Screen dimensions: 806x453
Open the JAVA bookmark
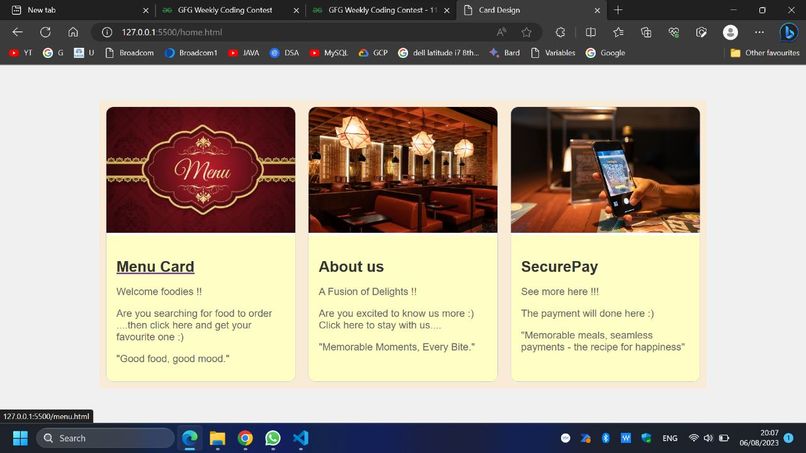[244, 53]
